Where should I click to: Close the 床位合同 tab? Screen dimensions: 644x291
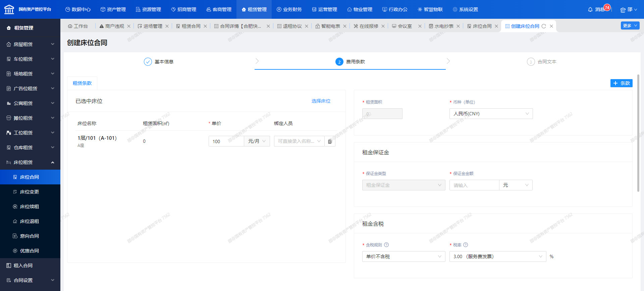point(496,26)
